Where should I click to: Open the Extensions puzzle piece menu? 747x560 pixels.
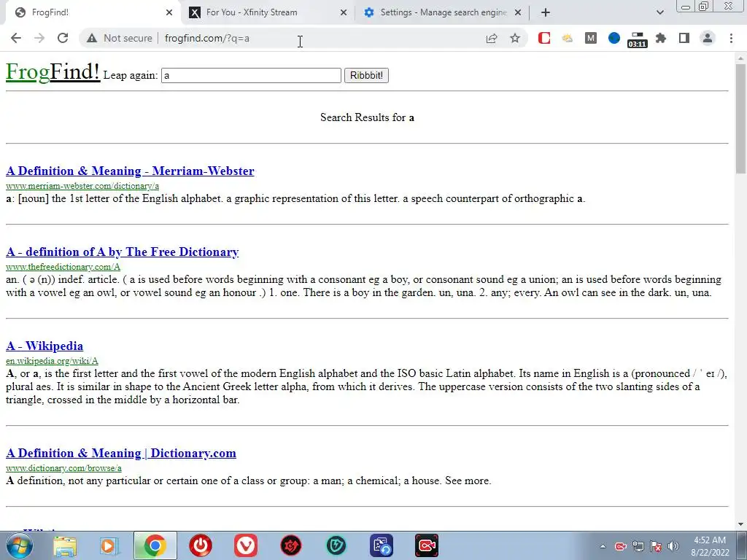[661, 38]
